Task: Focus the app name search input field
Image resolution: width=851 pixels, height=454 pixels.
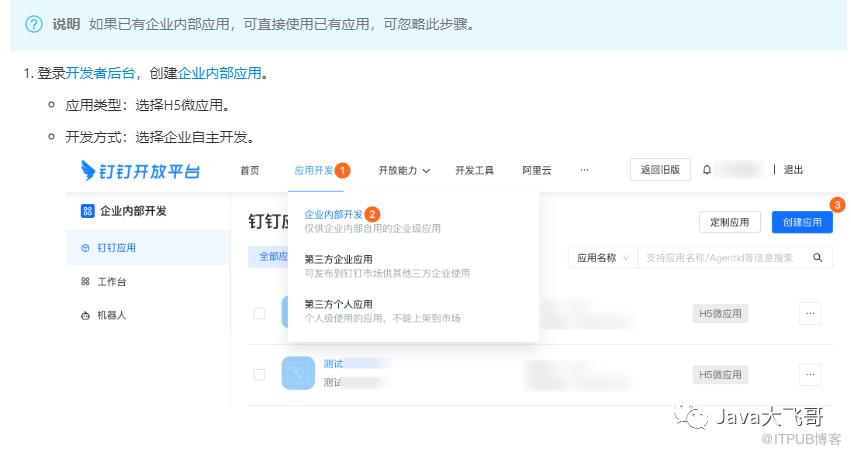Action: [720, 257]
